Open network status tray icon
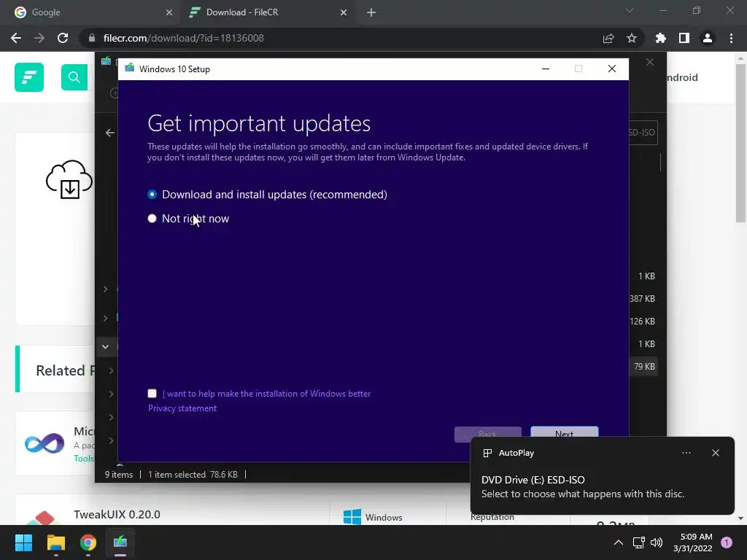The height and width of the screenshot is (560, 747). pos(639,542)
